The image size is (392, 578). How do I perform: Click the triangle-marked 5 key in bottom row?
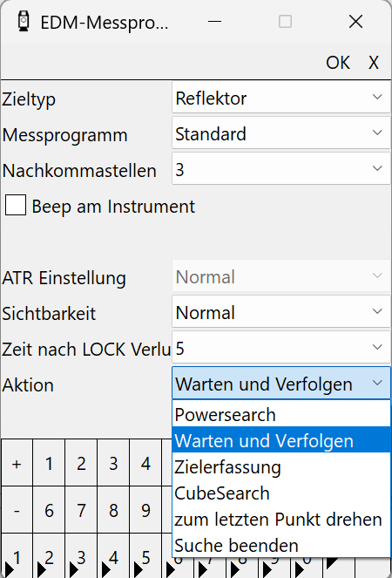click(145, 556)
